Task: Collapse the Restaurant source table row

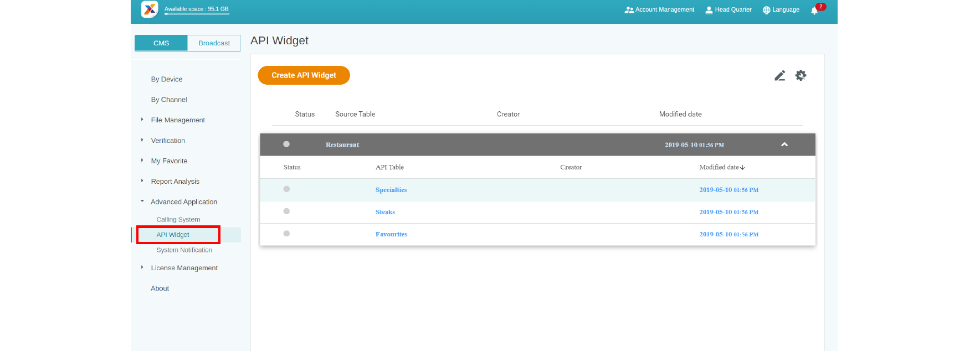Action: coord(784,144)
